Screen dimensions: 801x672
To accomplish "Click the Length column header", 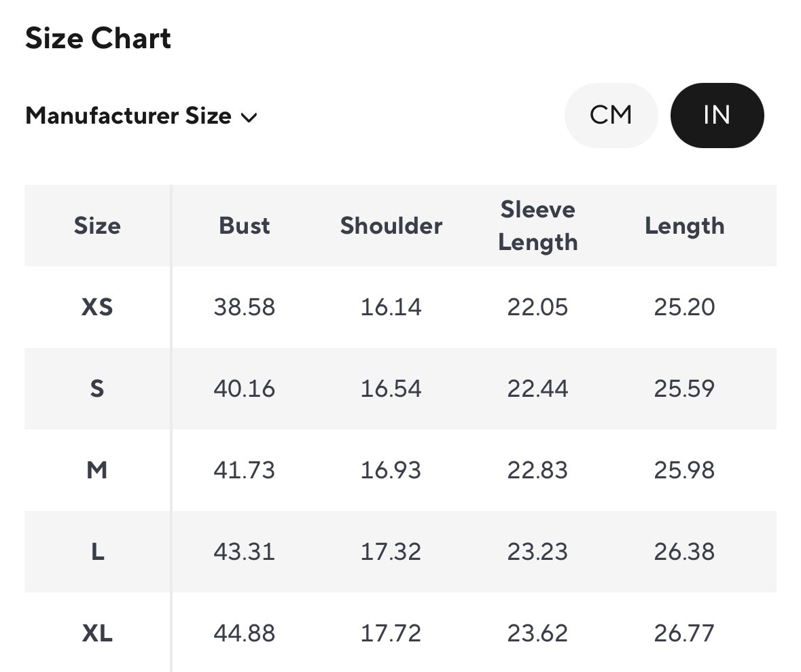I will click(x=684, y=226).
